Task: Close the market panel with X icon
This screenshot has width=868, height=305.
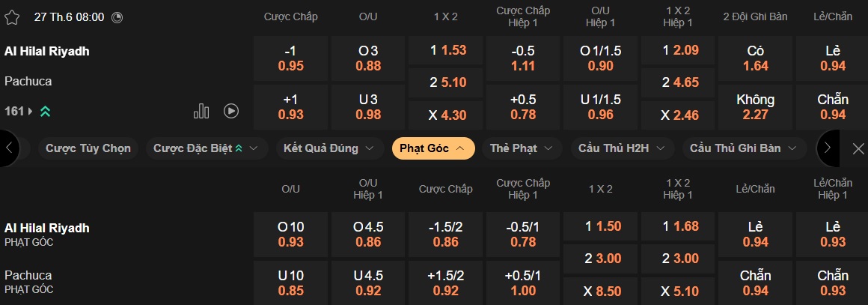Action: pos(858,148)
